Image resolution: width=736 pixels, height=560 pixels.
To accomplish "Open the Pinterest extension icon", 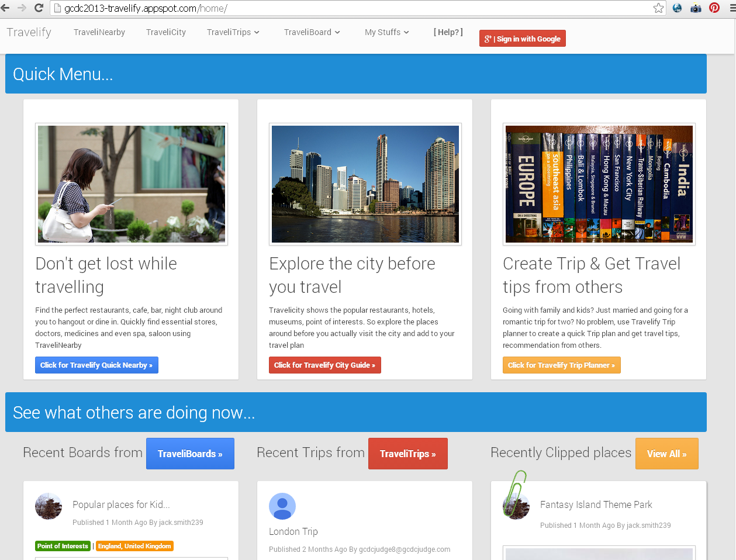I will click(x=714, y=8).
